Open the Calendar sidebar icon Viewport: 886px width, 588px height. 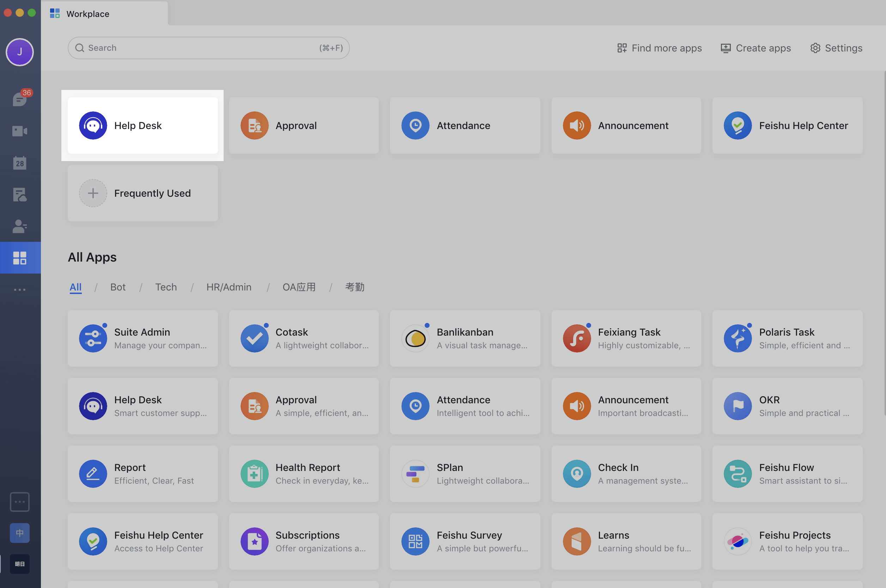pyautogui.click(x=19, y=163)
